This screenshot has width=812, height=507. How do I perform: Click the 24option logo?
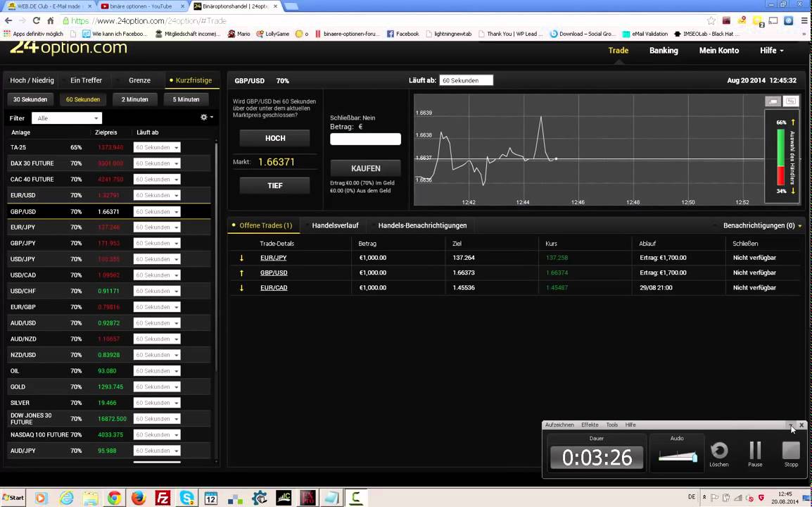68,48
